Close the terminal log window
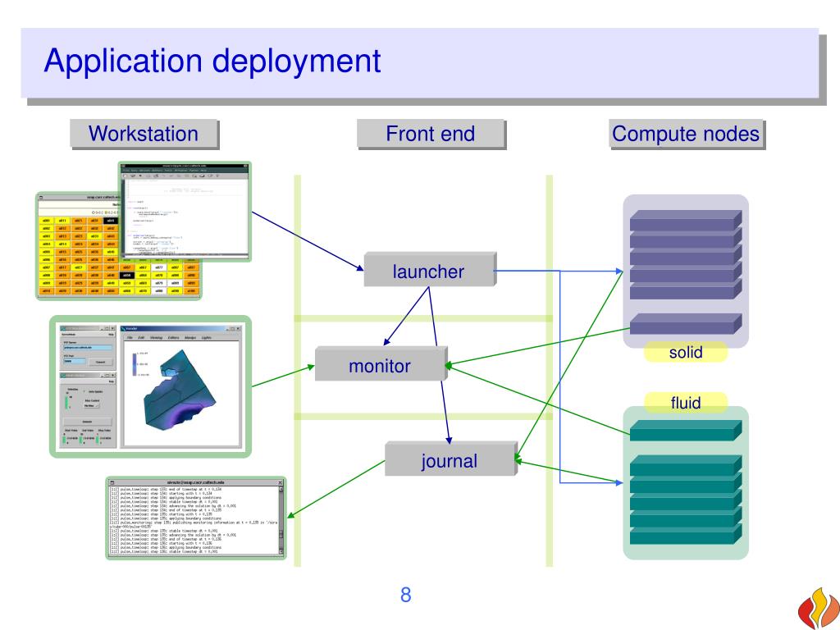This screenshot has height=630, width=840. click(281, 482)
